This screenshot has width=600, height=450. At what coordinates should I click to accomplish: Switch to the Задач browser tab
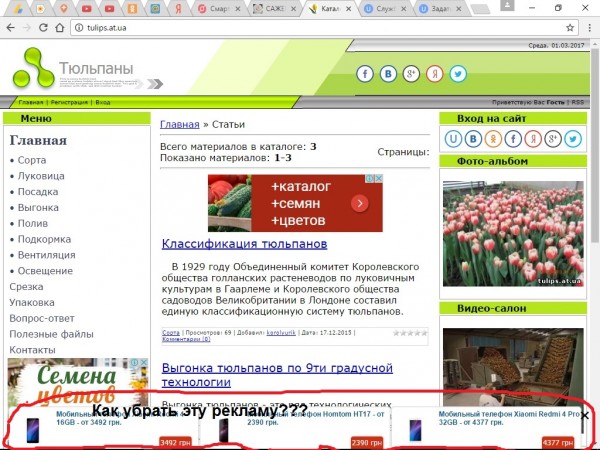pos(440,9)
